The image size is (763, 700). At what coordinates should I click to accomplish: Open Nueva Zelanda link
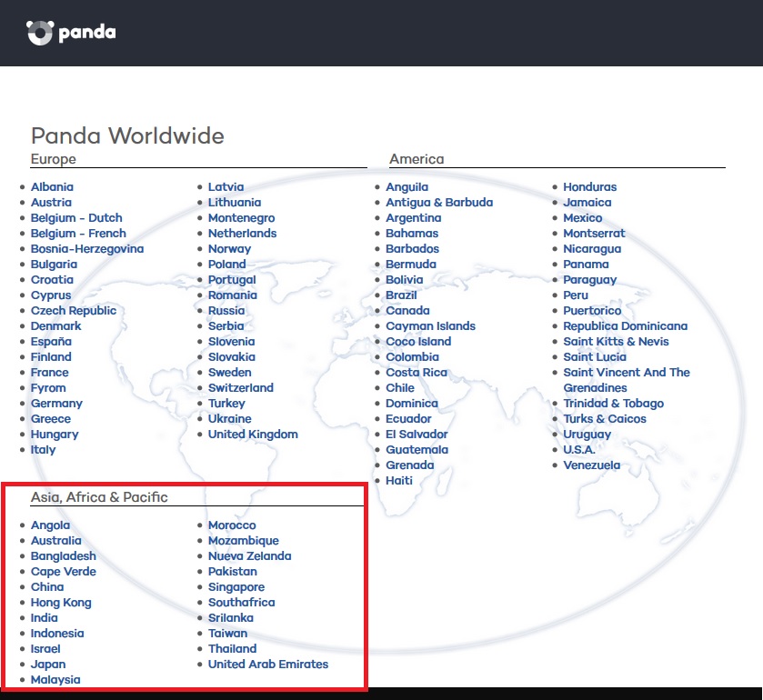pos(249,556)
